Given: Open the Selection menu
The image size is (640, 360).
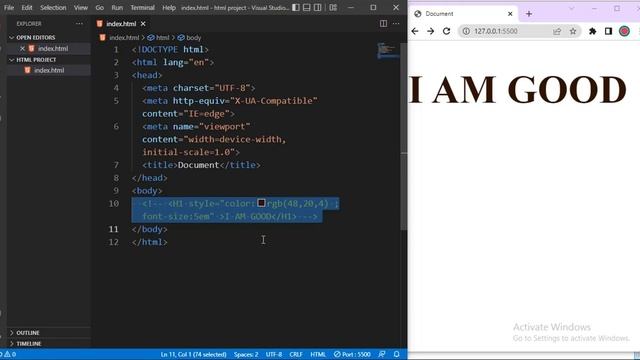Looking at the screenshot, I should [x=53, y=7].
